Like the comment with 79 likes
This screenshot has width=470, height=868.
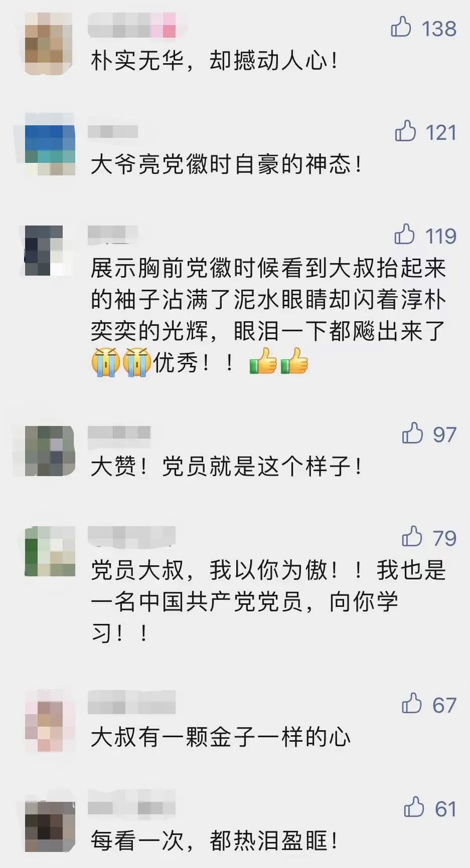click(x=412, y=536)
